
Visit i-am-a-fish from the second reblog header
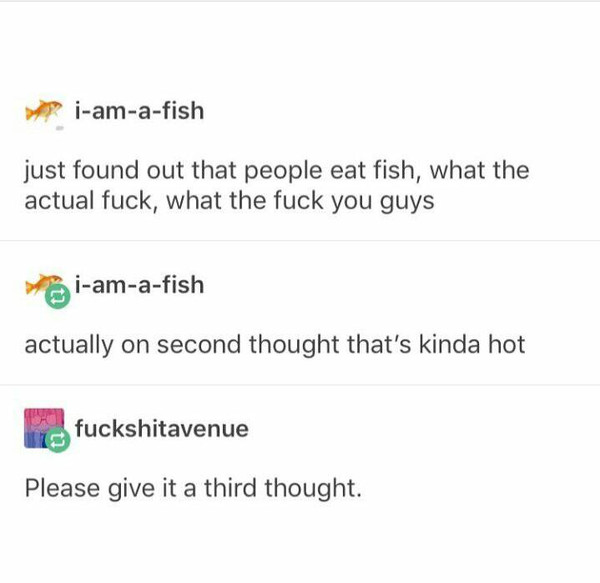click(x=139, y=285)
